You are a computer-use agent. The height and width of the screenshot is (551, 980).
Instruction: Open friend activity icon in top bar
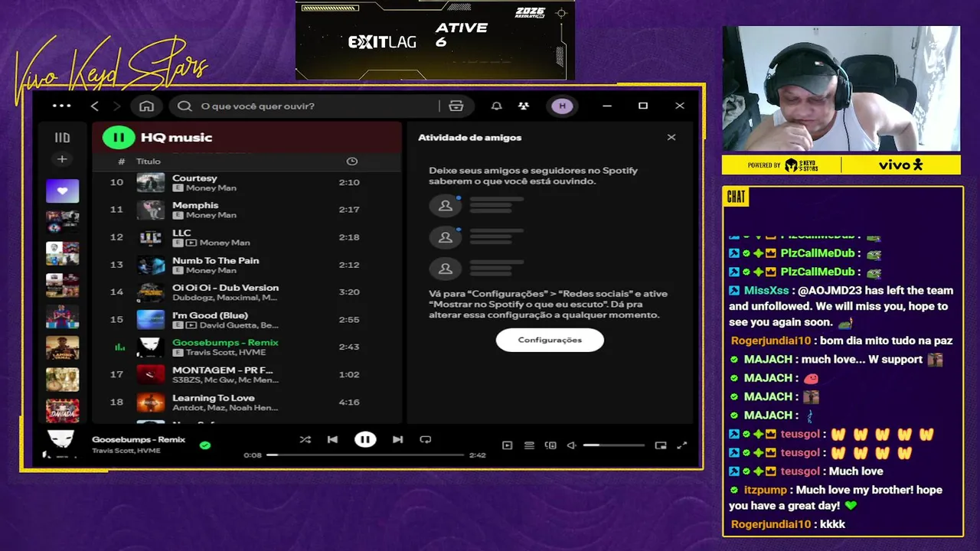pos(524,106)
